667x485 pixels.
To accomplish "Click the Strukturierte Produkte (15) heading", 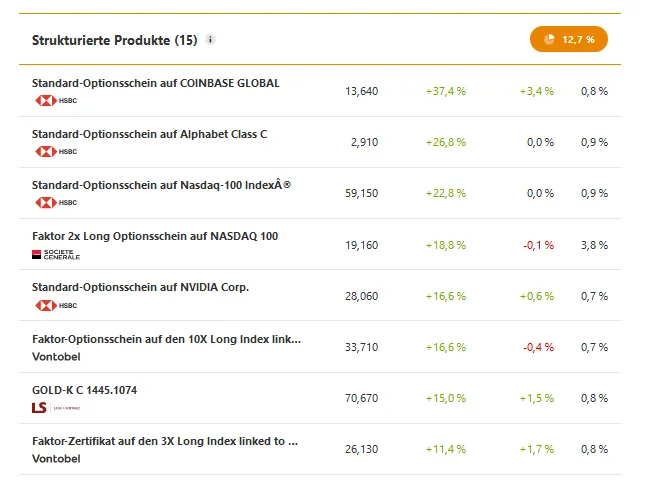I will (x=115, y=40).
